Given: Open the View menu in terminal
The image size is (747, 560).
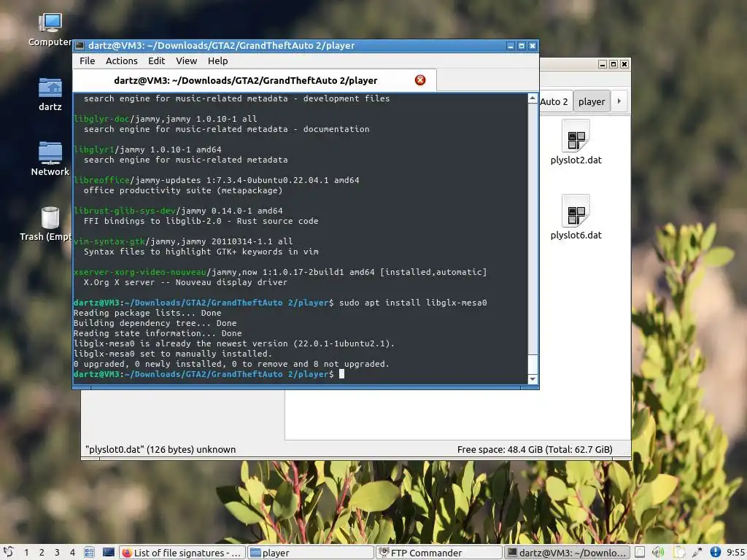Looking at the screenshot, I should [x=186, y=61].
